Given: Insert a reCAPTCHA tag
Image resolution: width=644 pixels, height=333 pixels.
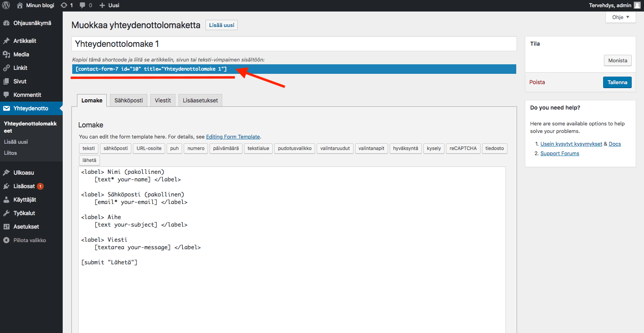Looking at the screenshot, I should pos(463,148).
